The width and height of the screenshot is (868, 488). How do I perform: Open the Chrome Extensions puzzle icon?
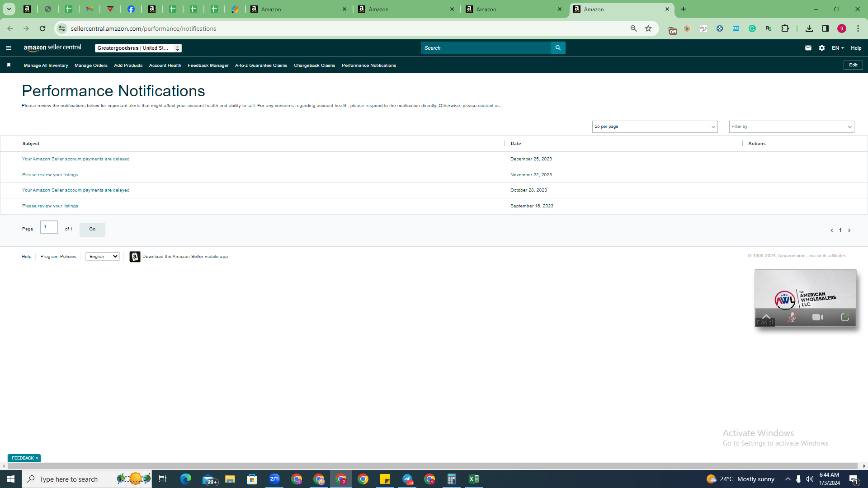(x=785, y=28)
